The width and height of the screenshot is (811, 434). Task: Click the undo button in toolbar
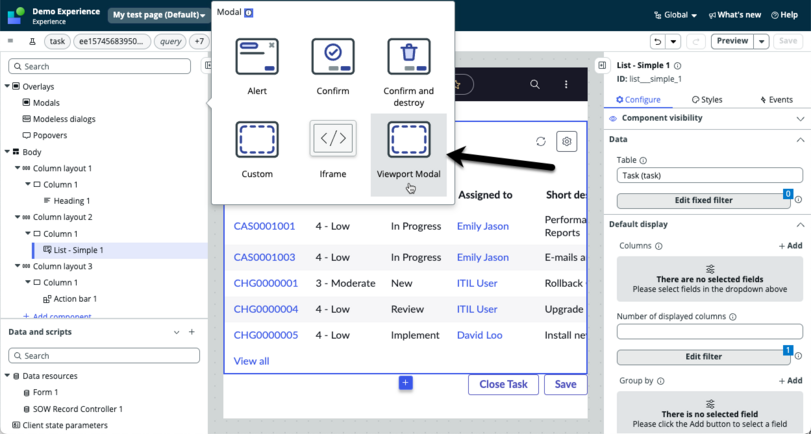point(658,41)
